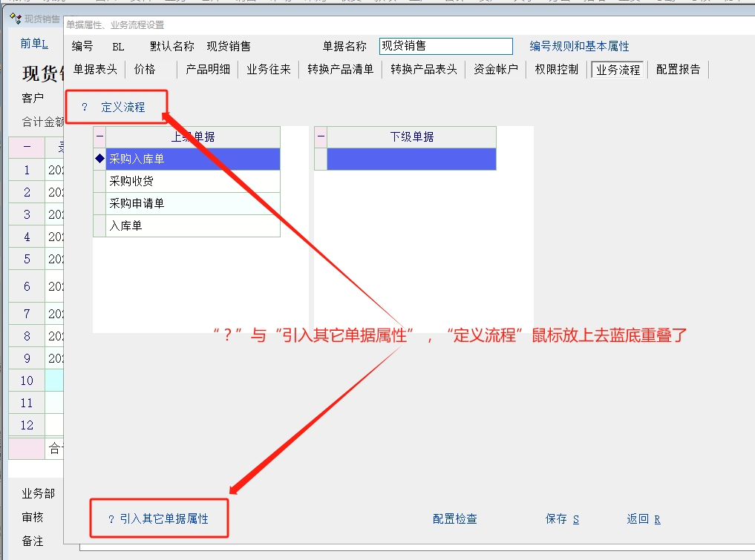This screenshot has width=755, height=560.
Task: Click the 配置检查 button
Action: click(x=455, y=519)
